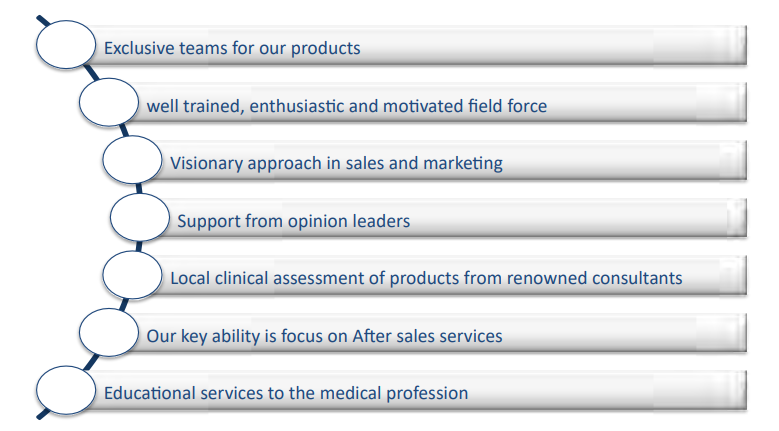779x431 pixels.
Task: Click the circle beside "Visionary approach in sales"
Action: [132, 161]
